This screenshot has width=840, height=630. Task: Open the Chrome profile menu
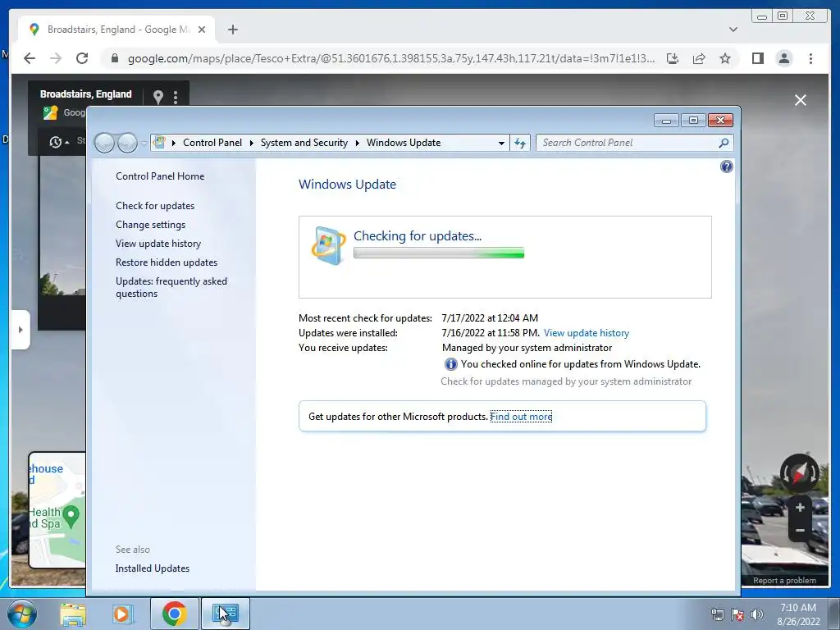783,58
